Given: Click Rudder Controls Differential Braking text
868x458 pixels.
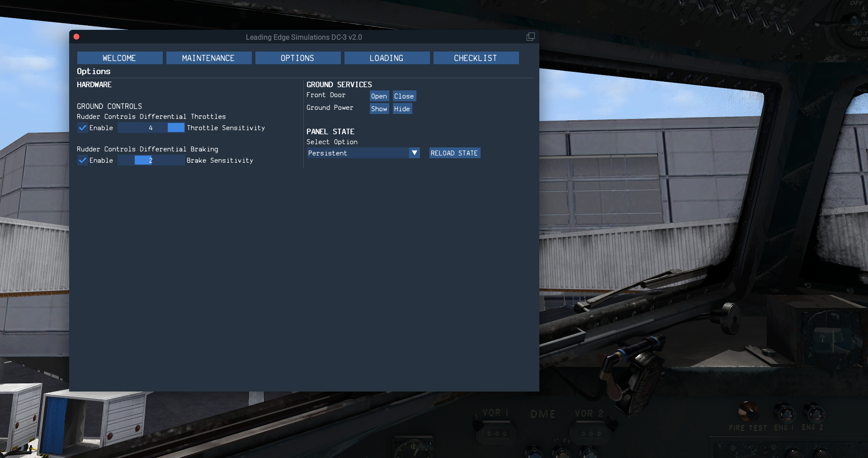Looking at the screenshot, I should point(147,149).
